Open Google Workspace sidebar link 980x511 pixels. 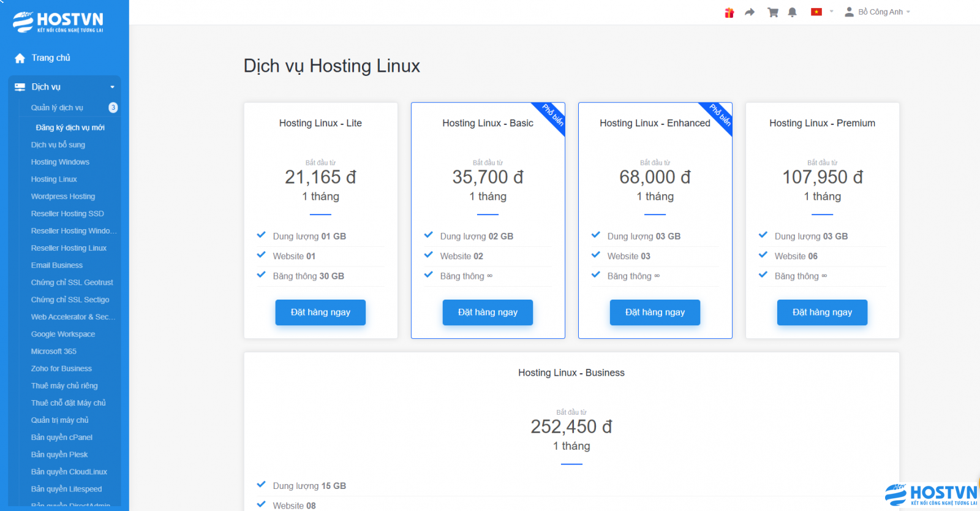pos(63,335)
